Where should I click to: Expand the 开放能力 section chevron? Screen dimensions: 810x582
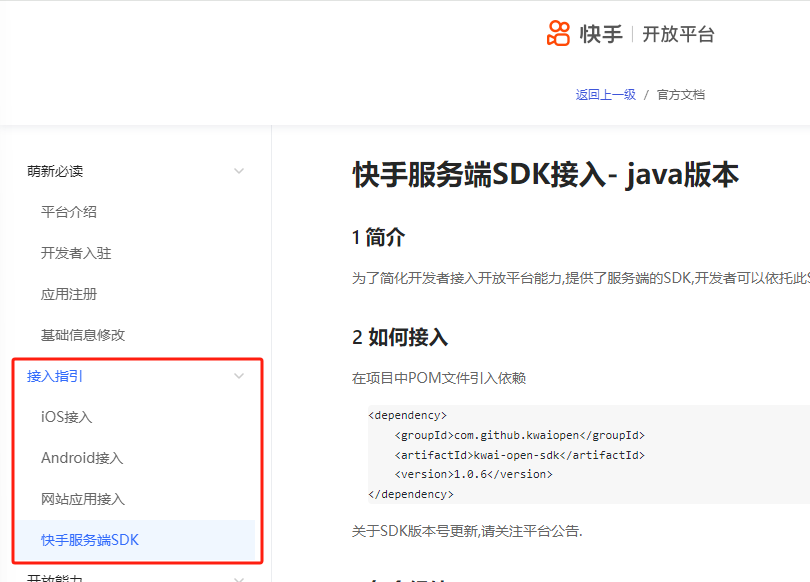pos(239,579)
